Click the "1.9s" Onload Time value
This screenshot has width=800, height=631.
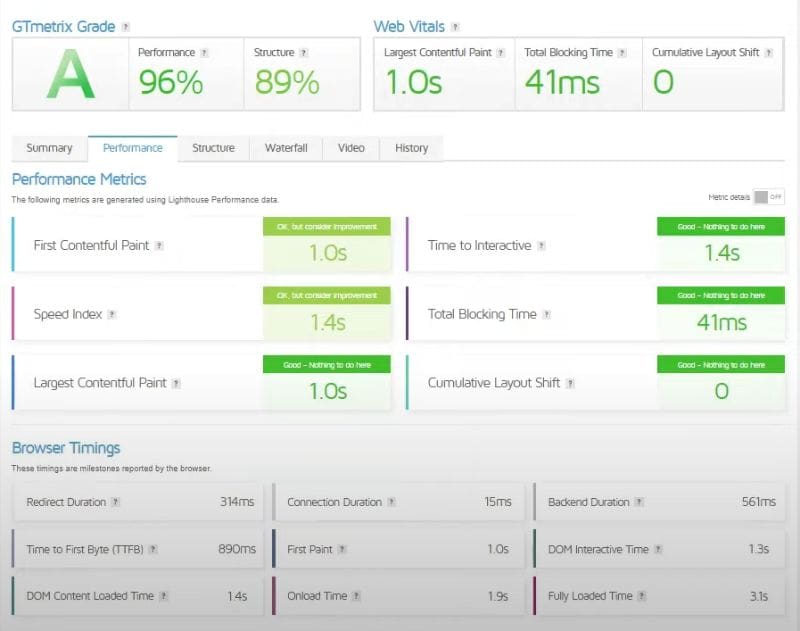point(498,596)
